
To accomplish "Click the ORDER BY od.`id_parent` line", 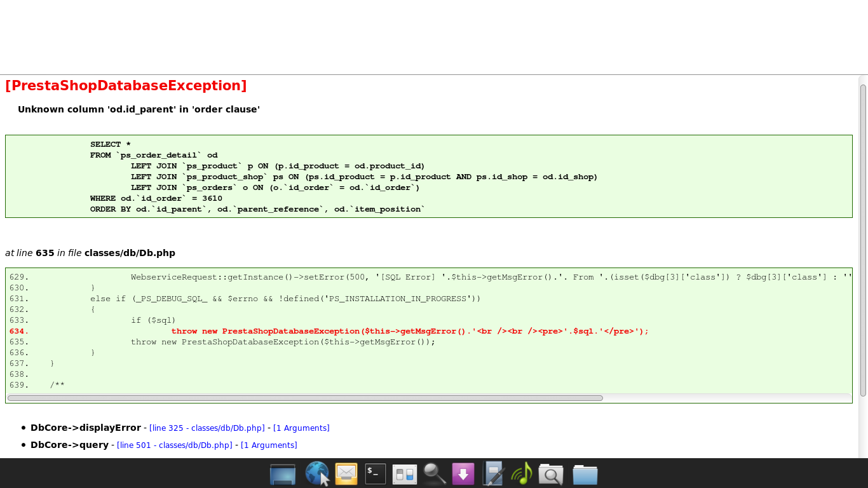I will pos(257,209).
